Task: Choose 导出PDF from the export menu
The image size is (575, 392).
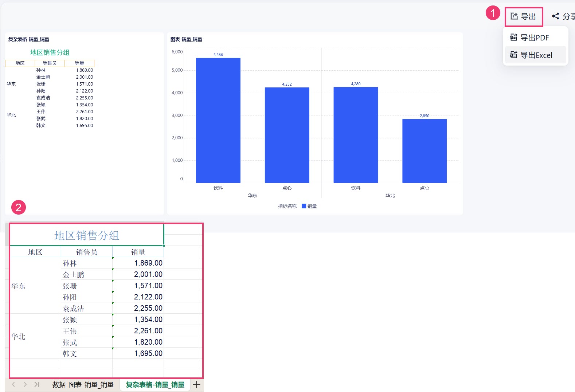Action: coord(535,38)
